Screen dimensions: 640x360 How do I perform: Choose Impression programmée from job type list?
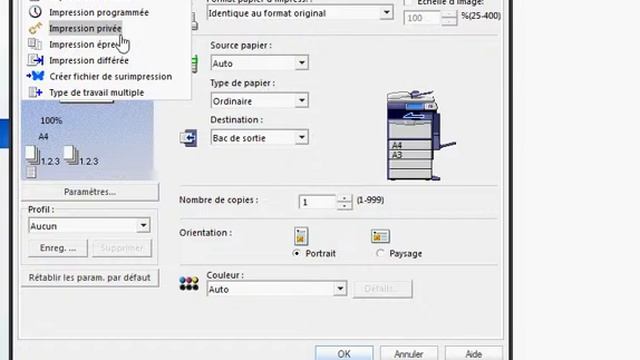point(99,12)
